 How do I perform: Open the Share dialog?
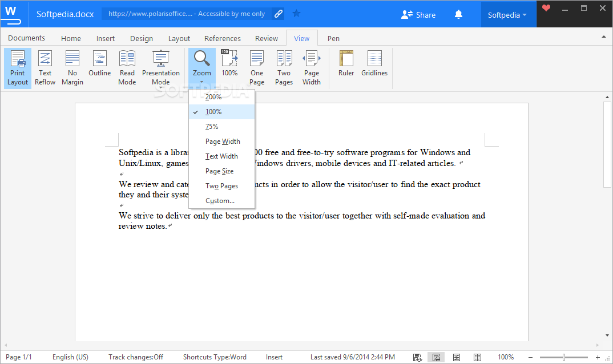[x=418, y=15]
